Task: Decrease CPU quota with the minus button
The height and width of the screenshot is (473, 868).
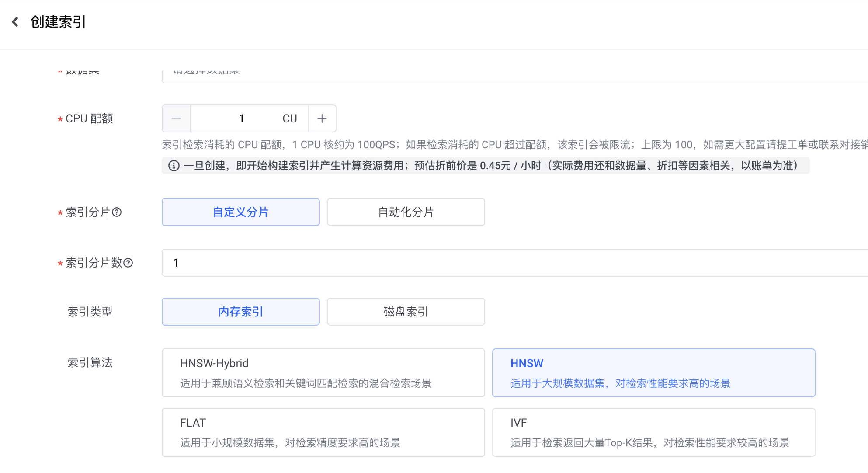Action: 176,118
